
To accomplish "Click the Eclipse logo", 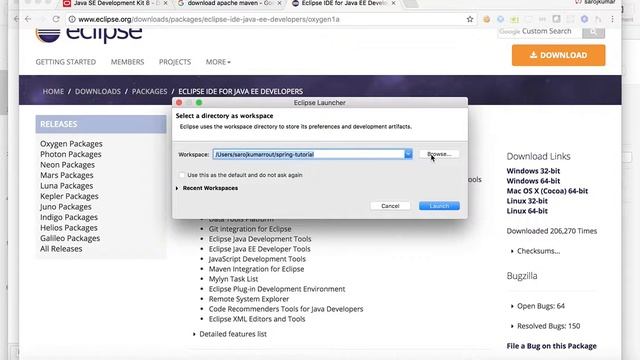I will tap(89, 35).
